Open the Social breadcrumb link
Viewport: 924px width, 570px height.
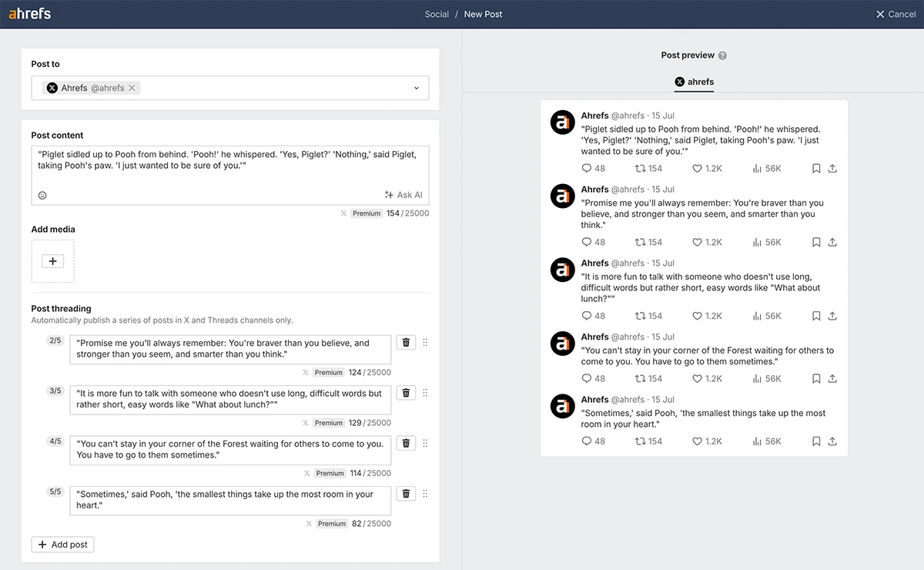click(437, 14)
